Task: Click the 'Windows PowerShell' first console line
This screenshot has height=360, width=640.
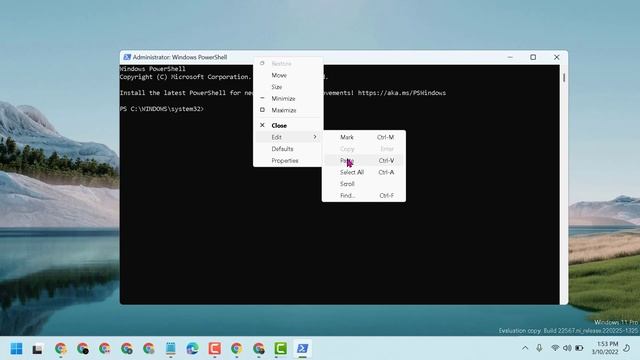Action: click(x=153, y=69)
